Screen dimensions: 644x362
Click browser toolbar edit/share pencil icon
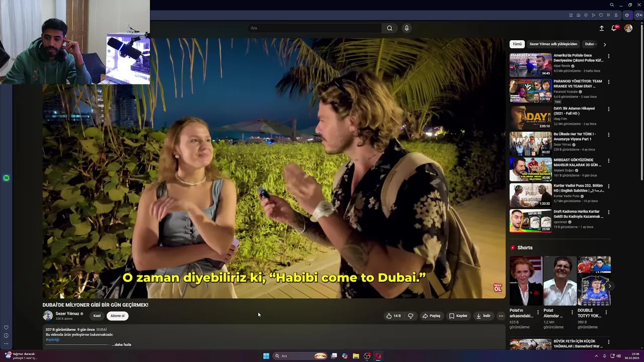571,15
